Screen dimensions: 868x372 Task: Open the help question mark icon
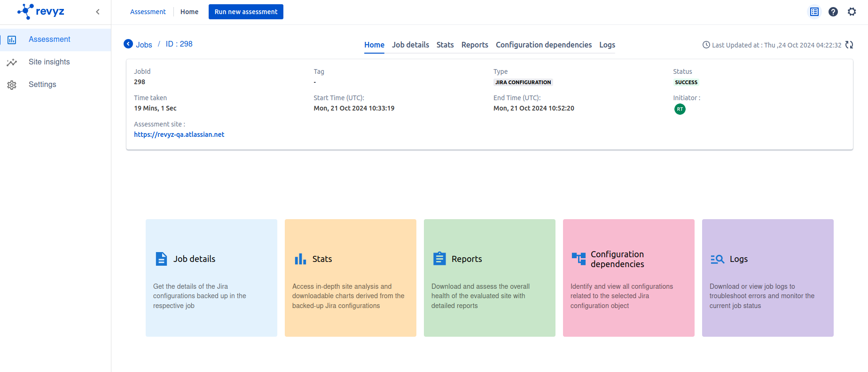[x=833, y=12]
